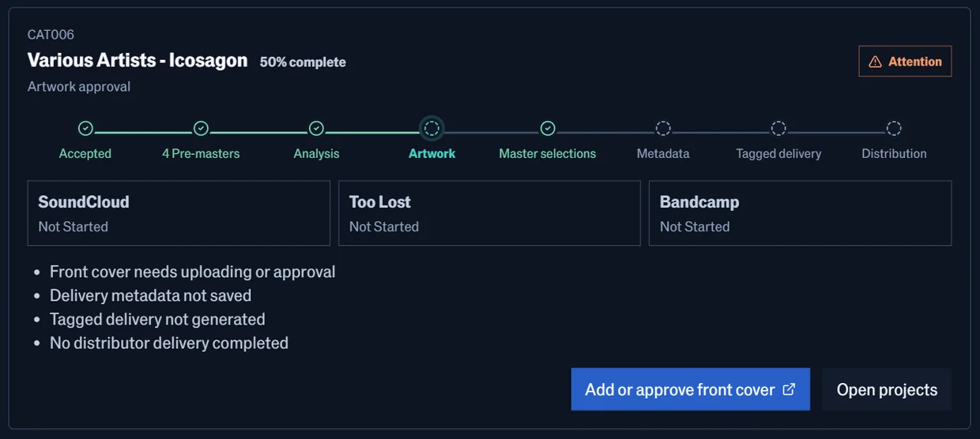Screen dimensions: 980x439
Task: Go to the Metadata stage label
Action: (x=663, y=153)
